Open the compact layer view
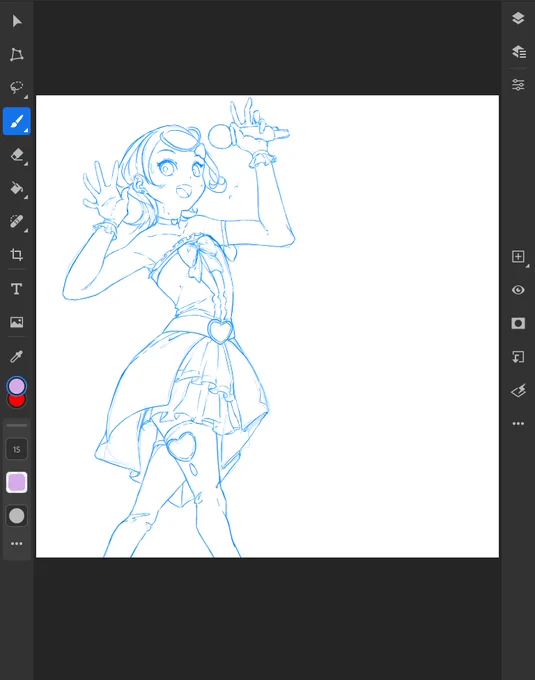The image size is (535, 680). click(518, 18)
